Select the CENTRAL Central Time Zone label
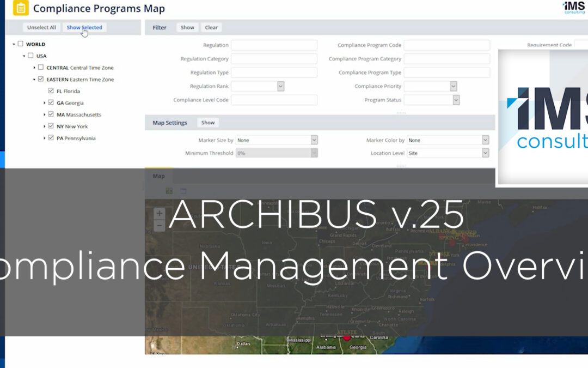588x368 pixels. coord(80,68)
